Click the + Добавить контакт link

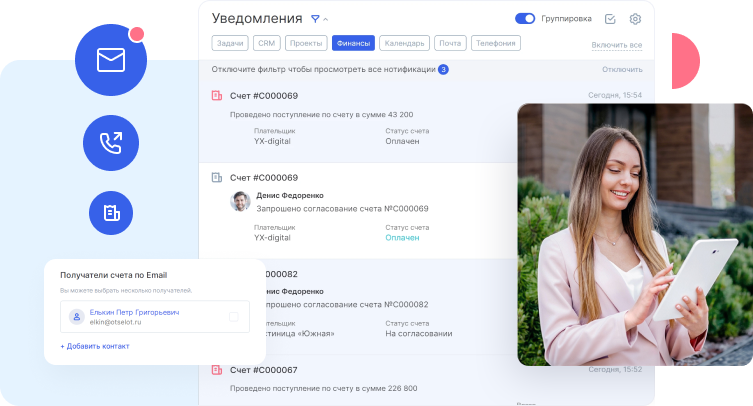click(94, 346)
